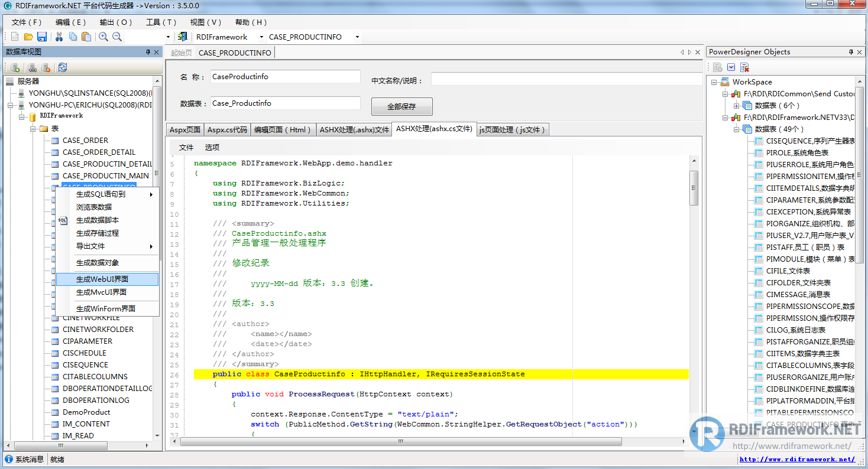Click the Copy toolbar icon

73,37
